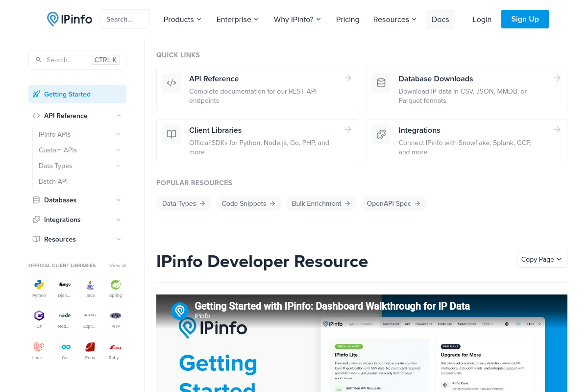Click the video title Dashboard Walkthrough link
This screenshot has height=392, width=588.
click(332, 306)
